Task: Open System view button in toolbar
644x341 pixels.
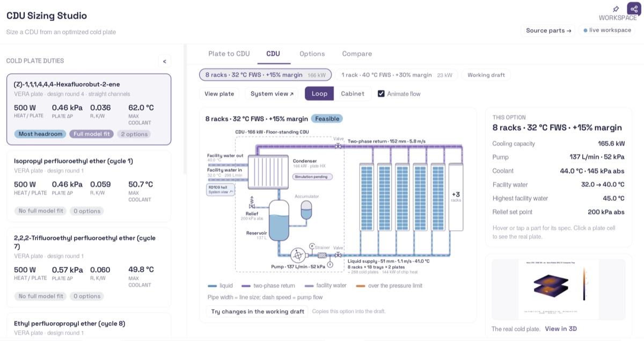Action: pyautogui.click(x=272, y=93)
